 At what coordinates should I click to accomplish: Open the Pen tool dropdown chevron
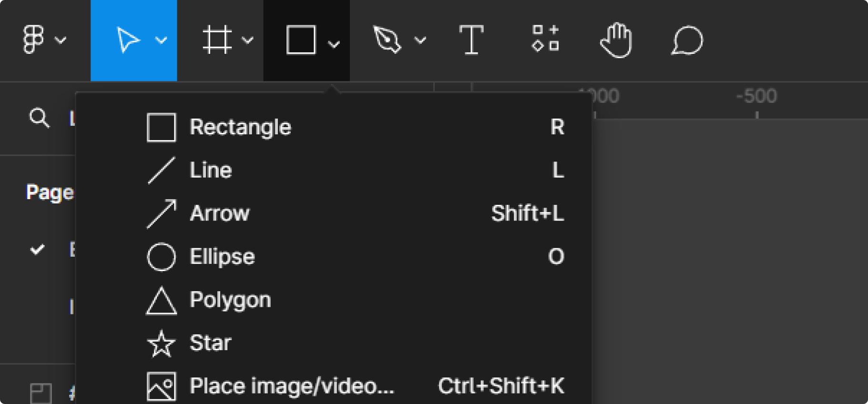pyautogui.click(x=420, y=40)
